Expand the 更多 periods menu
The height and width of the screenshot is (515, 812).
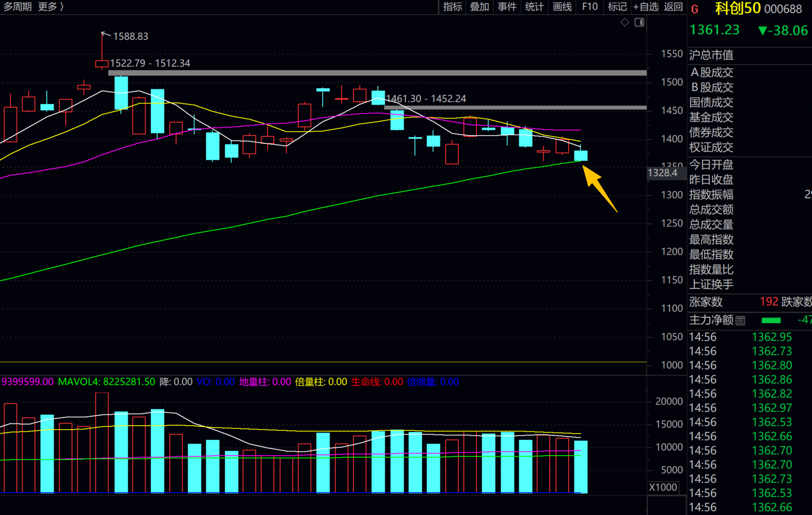(x=50, y=7)
